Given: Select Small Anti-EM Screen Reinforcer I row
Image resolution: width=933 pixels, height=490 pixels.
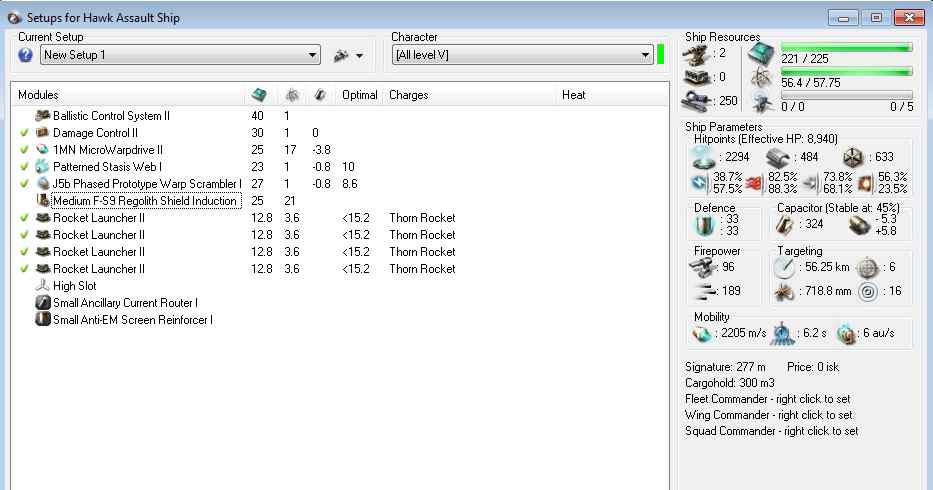Looking at the screenshot, I should click(339, 320).
